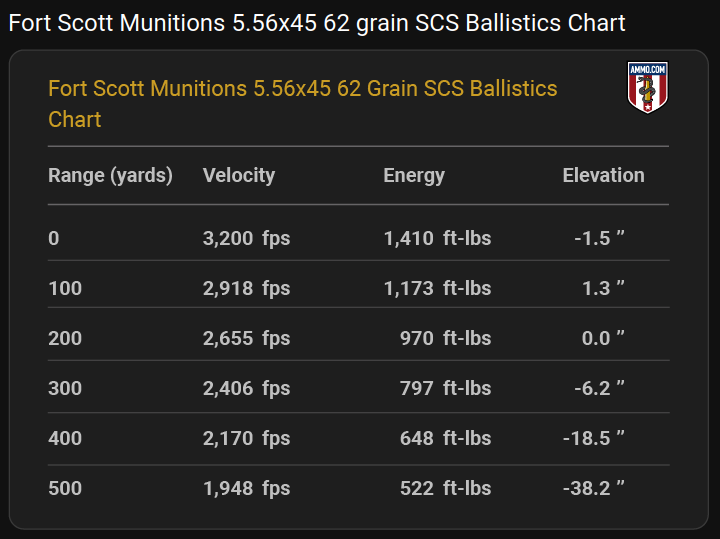Click the 2,918 fps velocity value
Viewport: 720px width, 539px height.
coord(247,288)
